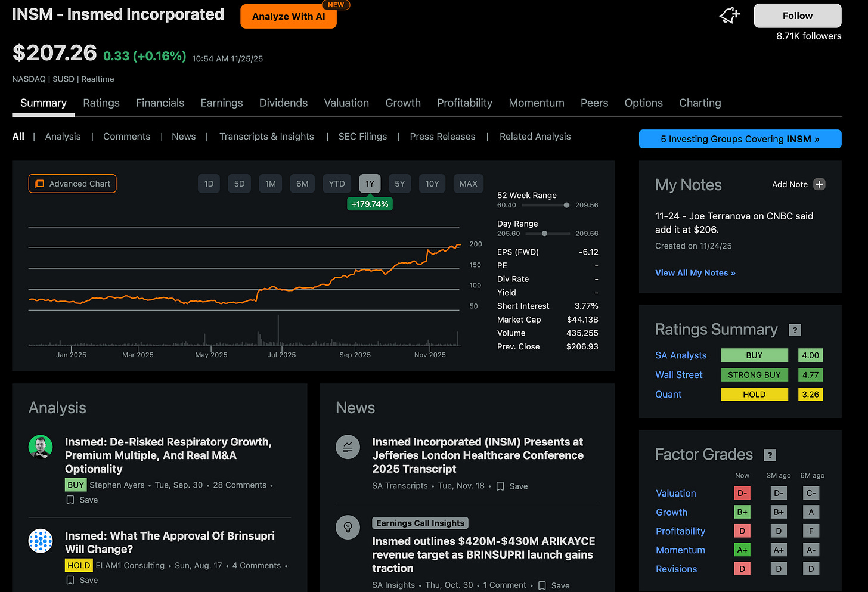This screenshot has height=592, width=868.
Task: Open the Quant rating link
Action: click(668, 395)
